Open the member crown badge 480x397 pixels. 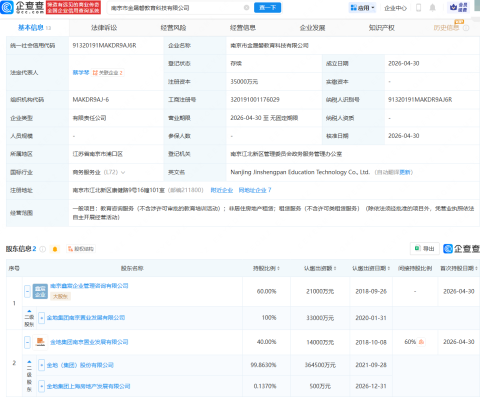(459, 7)
